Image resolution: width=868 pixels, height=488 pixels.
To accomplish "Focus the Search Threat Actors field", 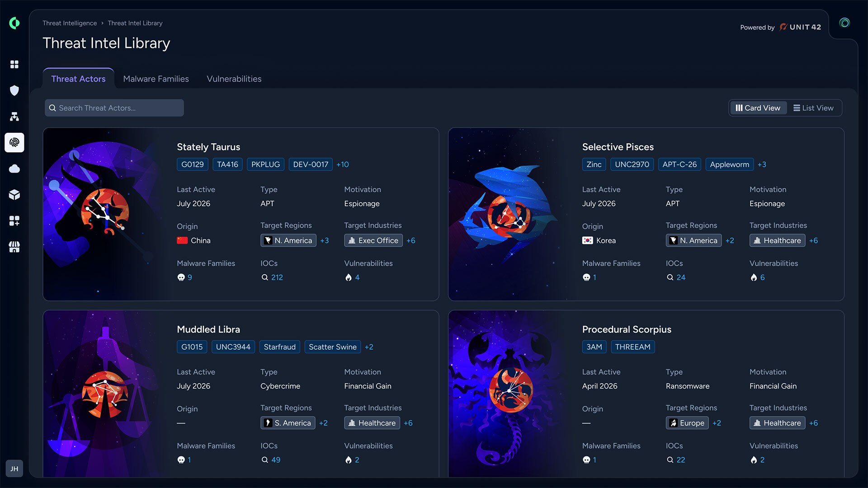I will click(x=114, y=108).
